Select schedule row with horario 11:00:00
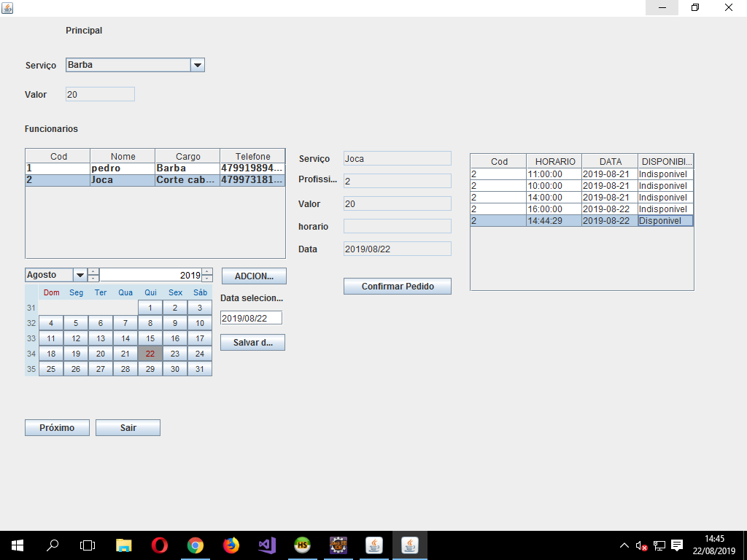 coord(581,174)
